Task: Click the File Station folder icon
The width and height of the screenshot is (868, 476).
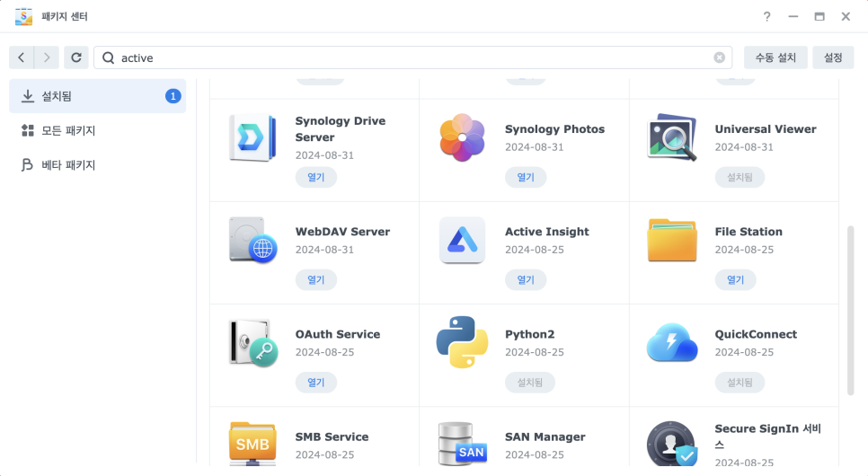Action: pyautogui.click(x=672, y=240)
